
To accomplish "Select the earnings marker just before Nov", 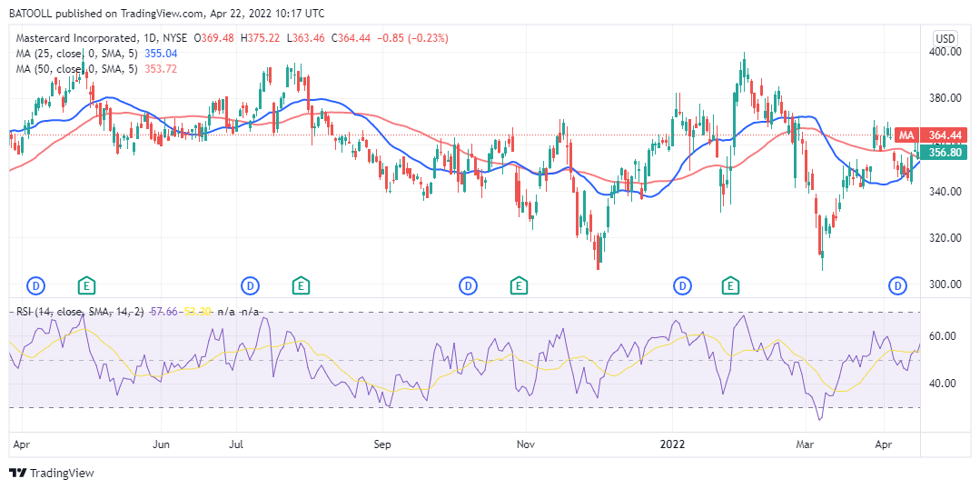I will [518, 286].
